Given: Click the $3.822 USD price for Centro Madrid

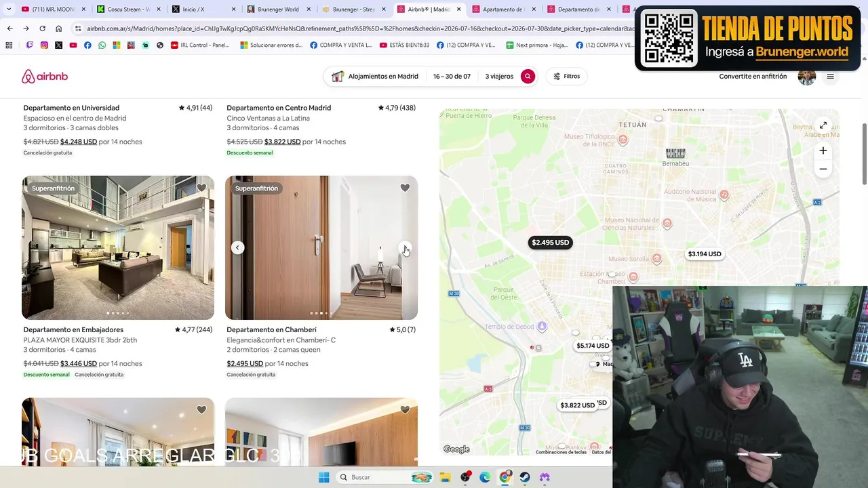Looking at the screenshot, I should [282, 142].
